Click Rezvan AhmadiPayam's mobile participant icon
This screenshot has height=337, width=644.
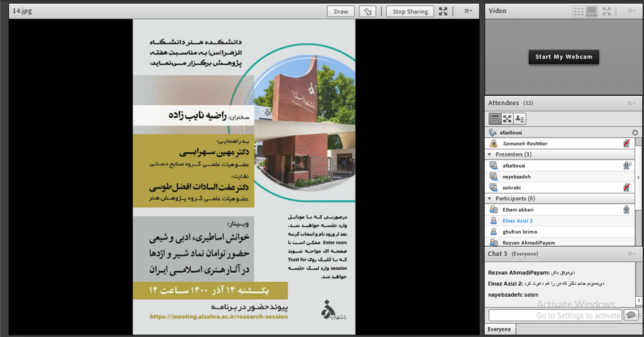[x=494, y=243]
